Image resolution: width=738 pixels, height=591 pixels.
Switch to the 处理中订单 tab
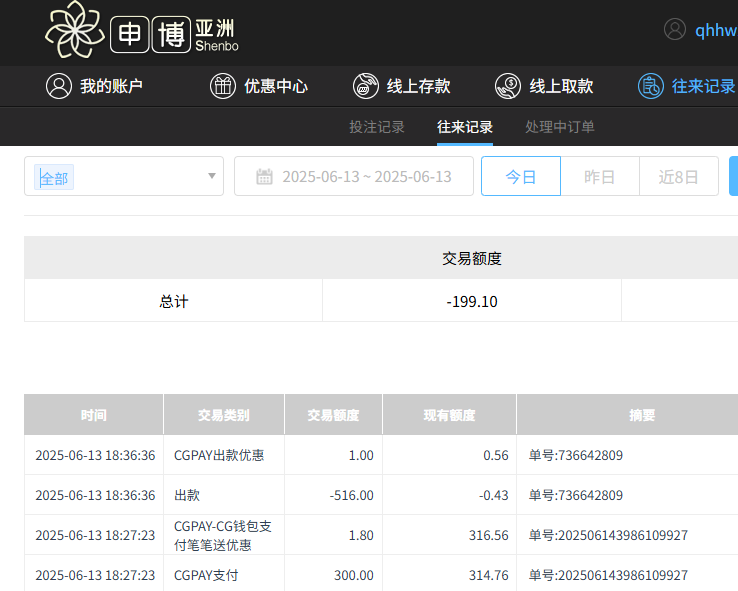[560, 127]
